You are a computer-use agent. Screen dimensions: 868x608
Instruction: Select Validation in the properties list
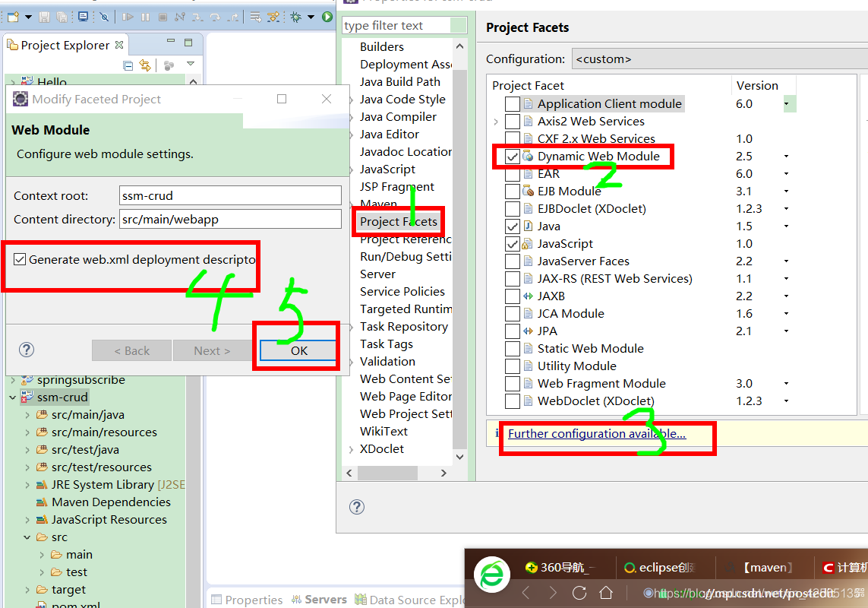387,361
